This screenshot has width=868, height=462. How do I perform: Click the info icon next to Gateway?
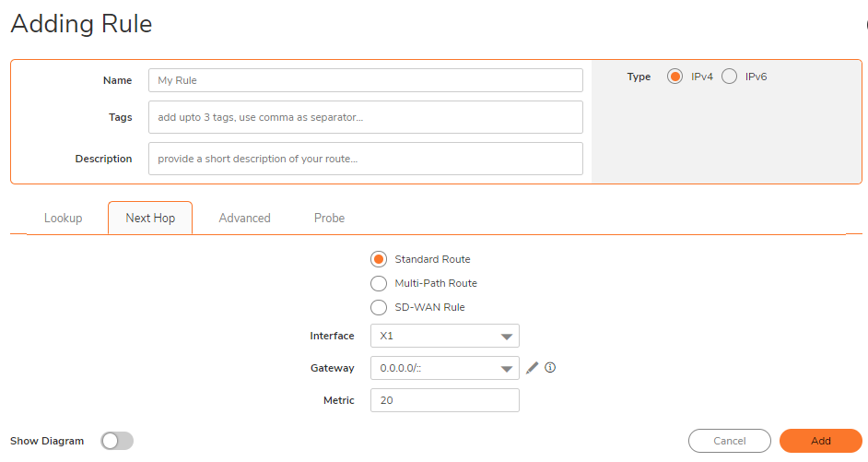[x=550, y=367]
